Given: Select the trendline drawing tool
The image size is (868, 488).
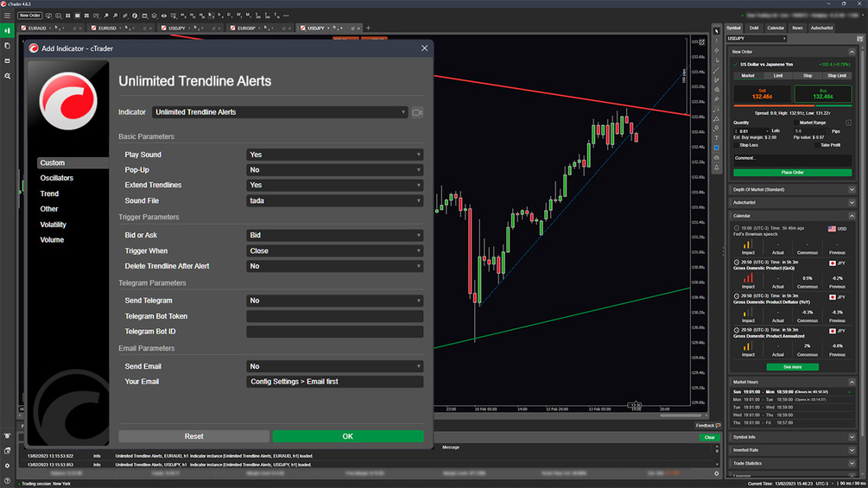Looking at the screenshot, I should tap(716, 70).
